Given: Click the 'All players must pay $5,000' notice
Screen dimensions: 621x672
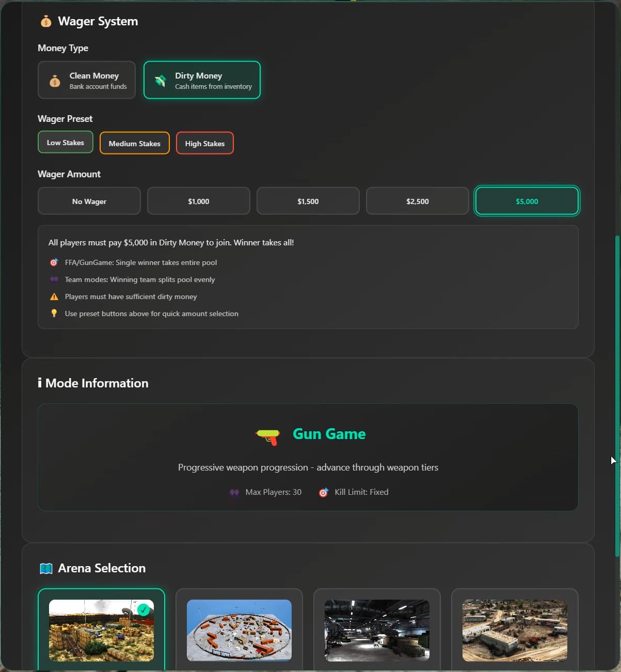Looking at the screenshot, I should tap(171, 242).
